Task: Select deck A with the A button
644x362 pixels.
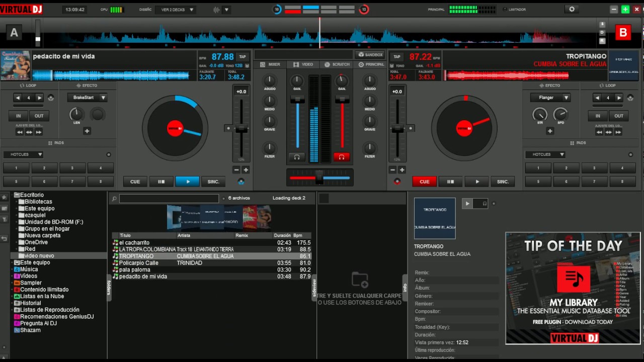Action: [x=14, y=33]
